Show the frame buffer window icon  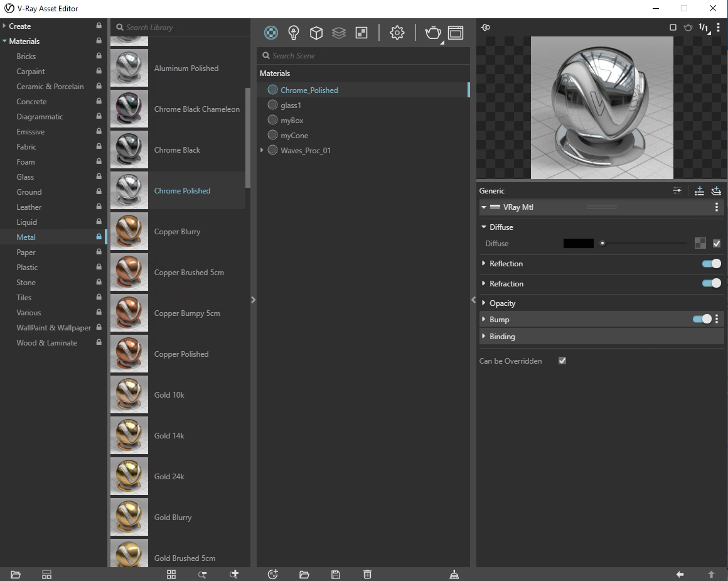pyautogui.click(x=456, y=33)
